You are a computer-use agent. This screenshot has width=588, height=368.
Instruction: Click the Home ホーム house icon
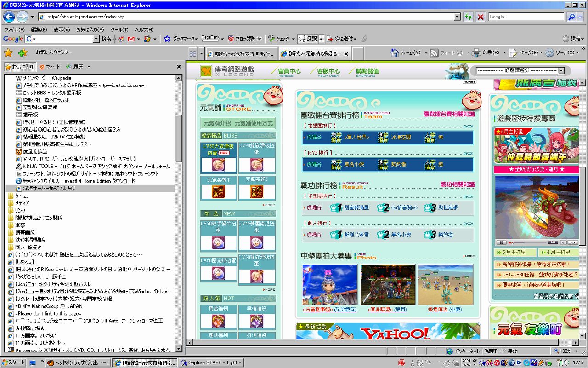click(x=395, y=52)
